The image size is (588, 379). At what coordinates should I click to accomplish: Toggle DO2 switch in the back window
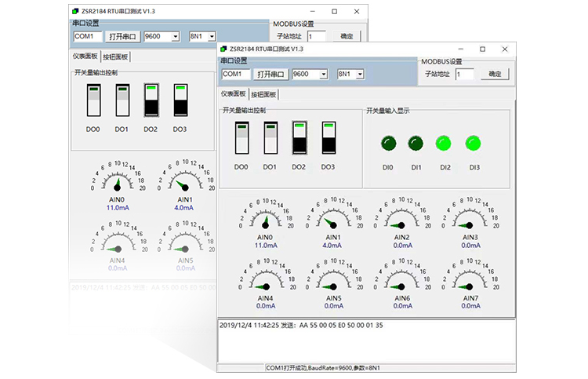tap(151, 100)
